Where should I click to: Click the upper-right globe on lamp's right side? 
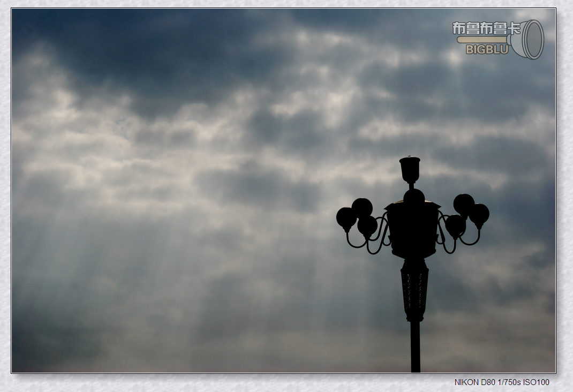tap(463, 203)
